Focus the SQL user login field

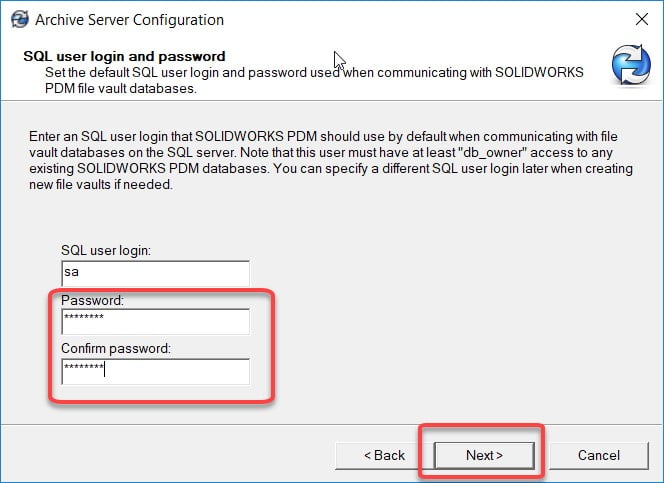[155, 273]
